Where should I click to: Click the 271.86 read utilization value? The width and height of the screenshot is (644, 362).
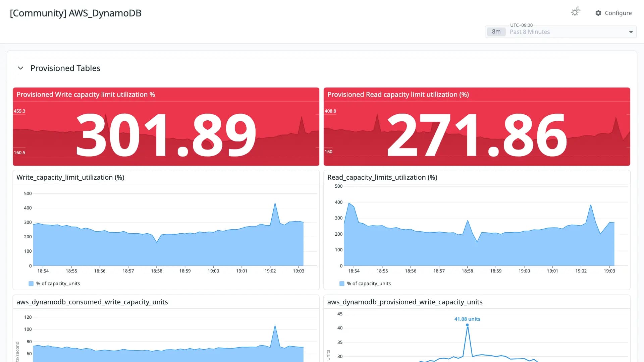tap(477, 135)
